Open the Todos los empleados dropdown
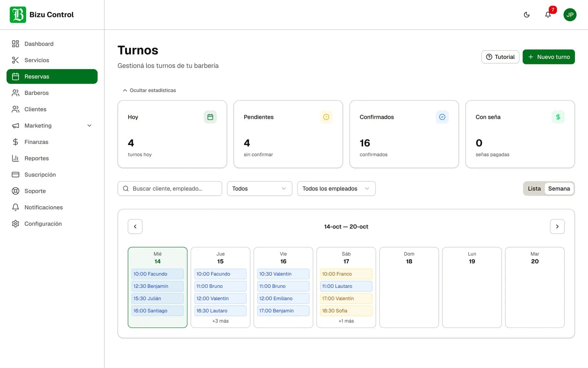The width and height of the screenshot is (588, 368). [336, 188]
